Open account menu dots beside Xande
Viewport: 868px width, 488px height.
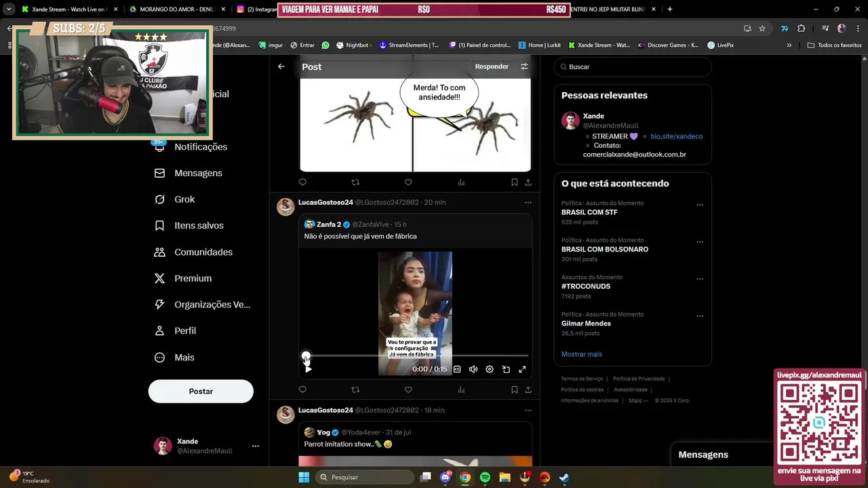pyautogui.click(x=256, y=446)
